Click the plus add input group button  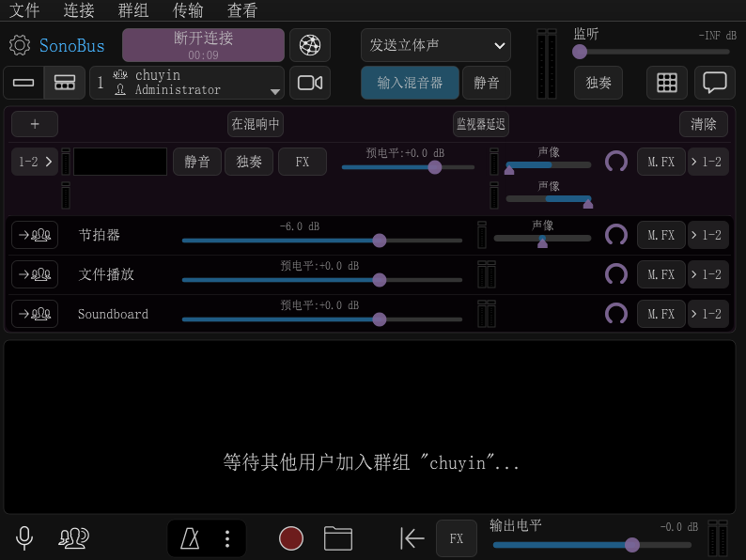35,124
